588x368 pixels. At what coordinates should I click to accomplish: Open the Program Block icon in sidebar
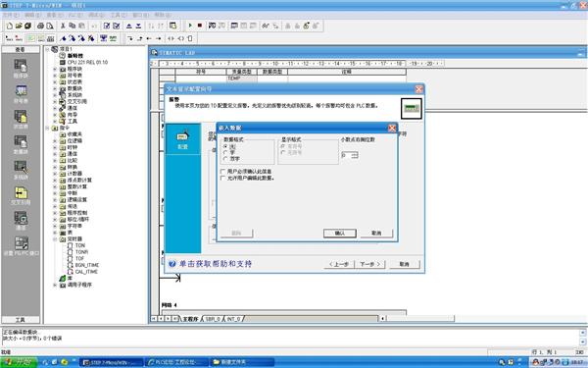21,69
